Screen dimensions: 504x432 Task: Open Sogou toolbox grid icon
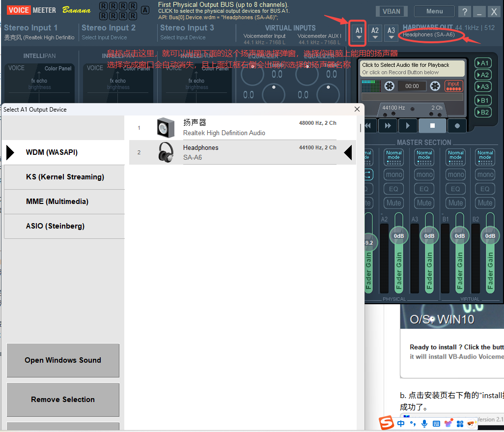tap(460, 424)
